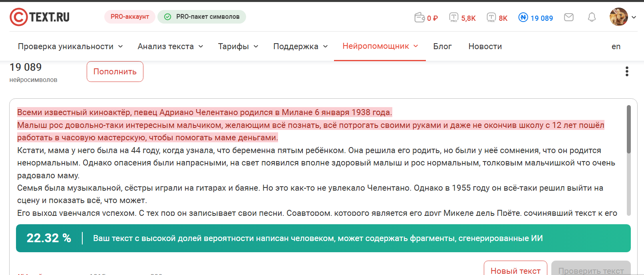This screenshot has height=275, width=644.
Task: Open the notifications bell icon
Action: 592,17
